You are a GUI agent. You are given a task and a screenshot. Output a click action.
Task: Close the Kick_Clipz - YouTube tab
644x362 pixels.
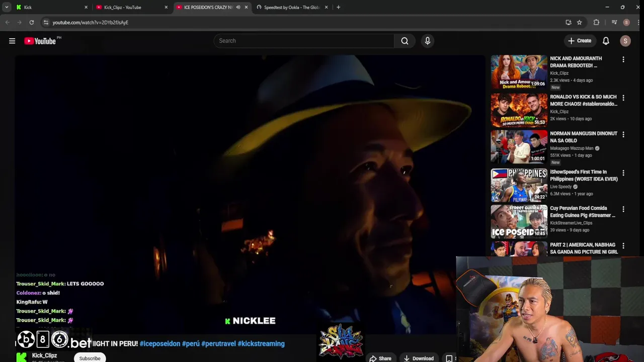pos(166,7)
